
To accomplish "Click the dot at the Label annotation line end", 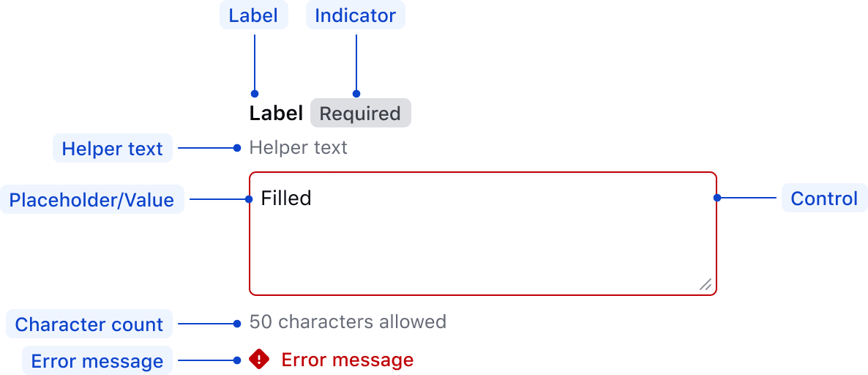I will click(255, 94).
